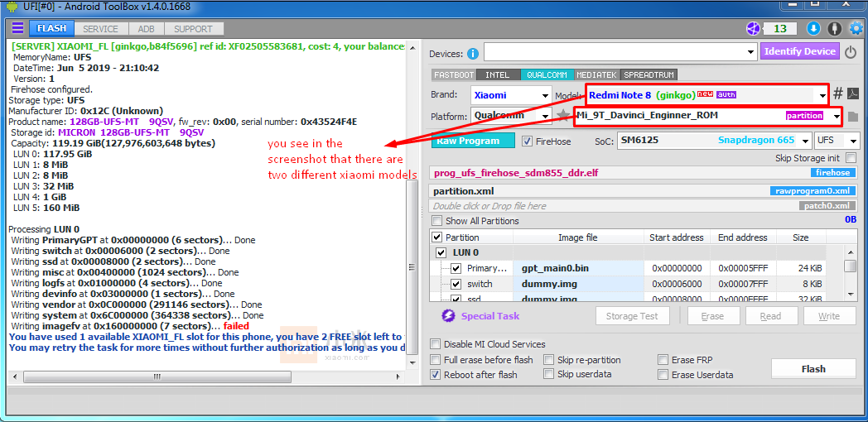Click the Read button
The width and height of the screenshot is (868, 422).
pyautogui.click(x=770, y=316)
